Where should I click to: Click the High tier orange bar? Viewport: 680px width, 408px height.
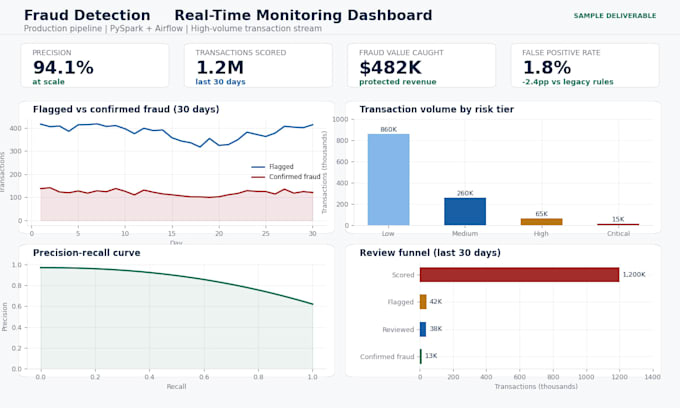[541, 222]
